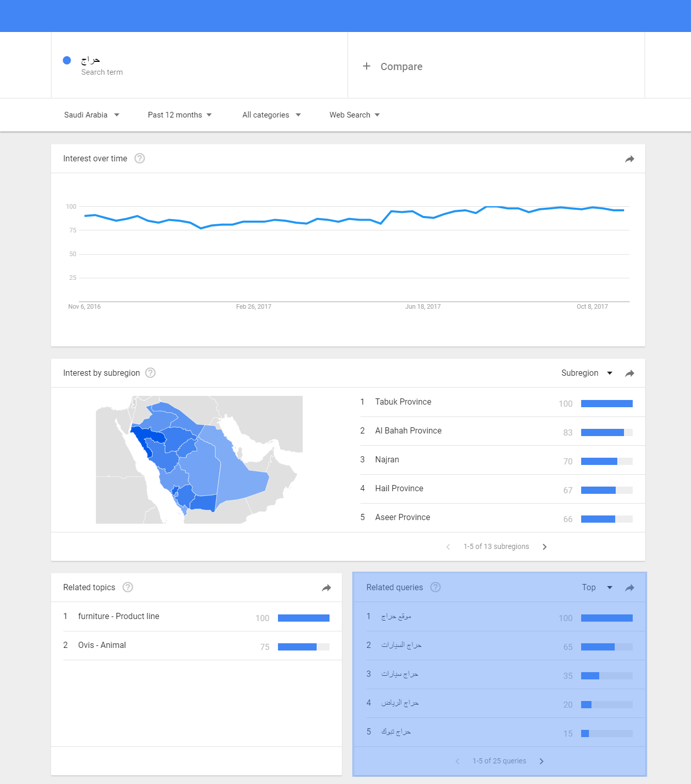Click the Al Bahah Province value bar

607,432
